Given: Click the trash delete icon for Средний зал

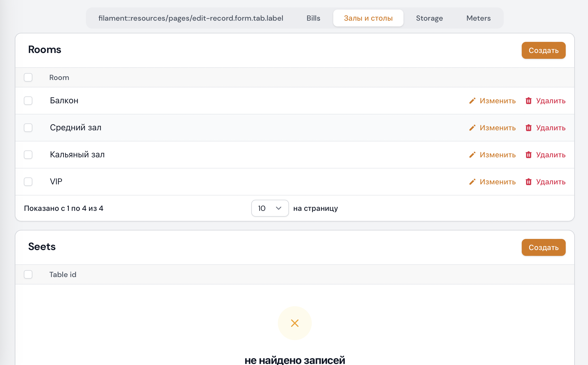Looking at the screenshot, I should click(529, 128).
